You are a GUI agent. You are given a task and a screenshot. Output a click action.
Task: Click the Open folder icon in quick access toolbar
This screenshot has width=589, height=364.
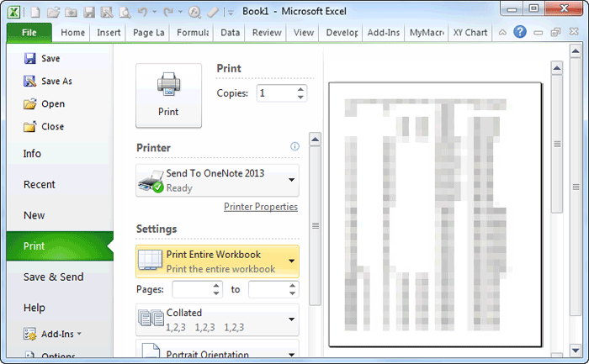(x=53, y=12)
